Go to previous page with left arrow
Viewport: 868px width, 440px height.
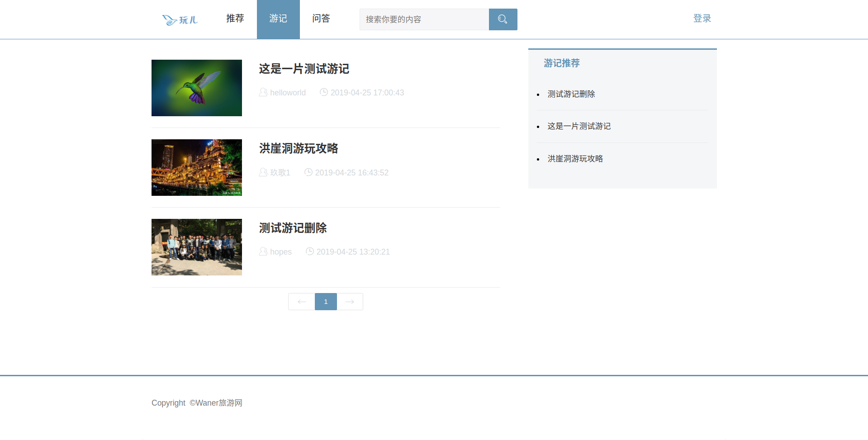tap(302, 302)
